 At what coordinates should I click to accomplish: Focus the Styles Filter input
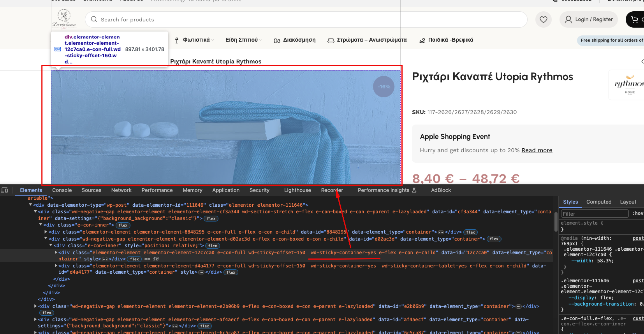point(595,214)
